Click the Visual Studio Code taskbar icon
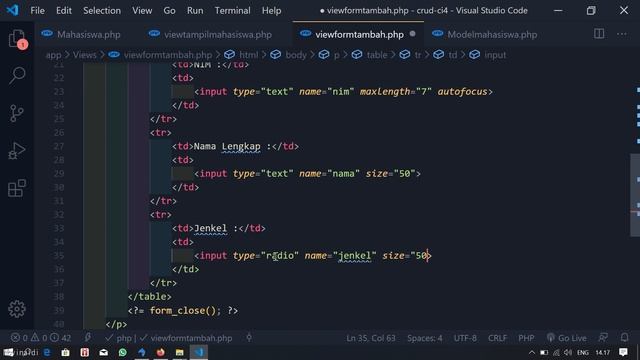The height and width of the screenshot is (360, 640). (x=199, y=352)
